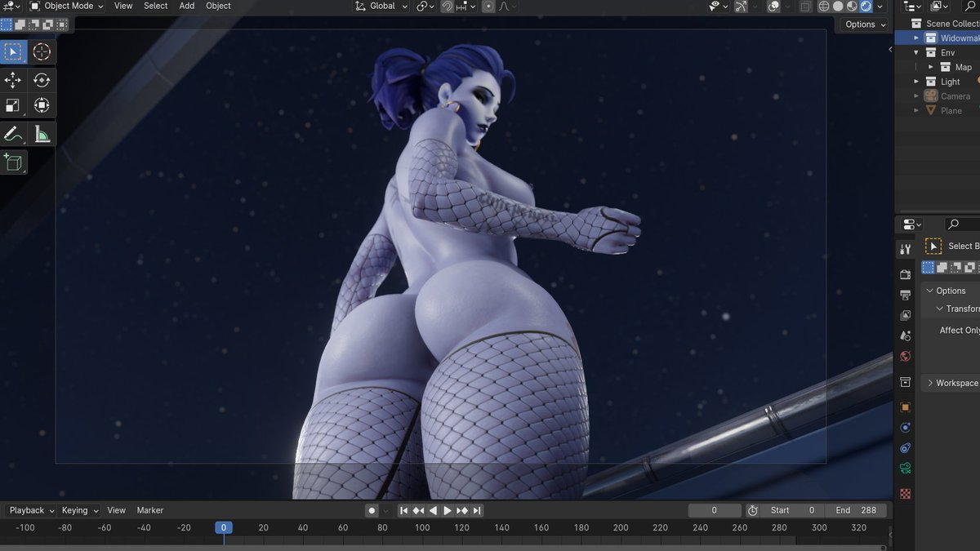The image size is (980, 551).
Task: Open the Keying dropdown in timeline
Action: coord(79,510)
